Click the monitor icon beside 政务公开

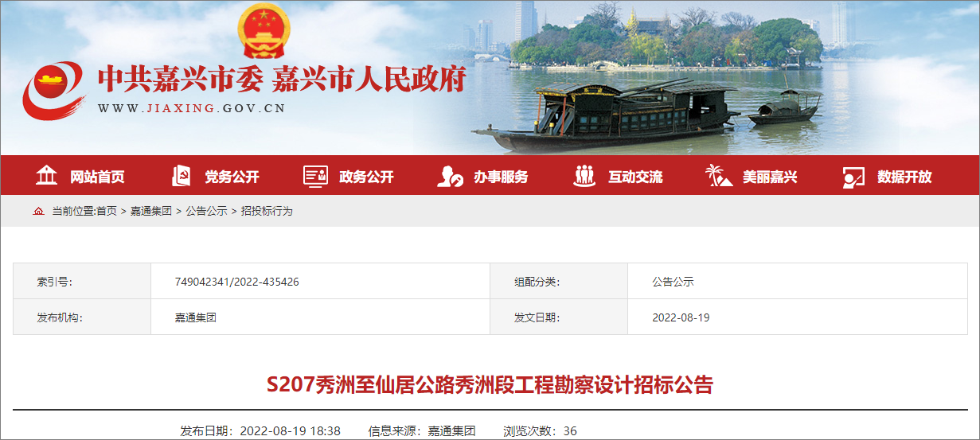(x=315, y=176)
